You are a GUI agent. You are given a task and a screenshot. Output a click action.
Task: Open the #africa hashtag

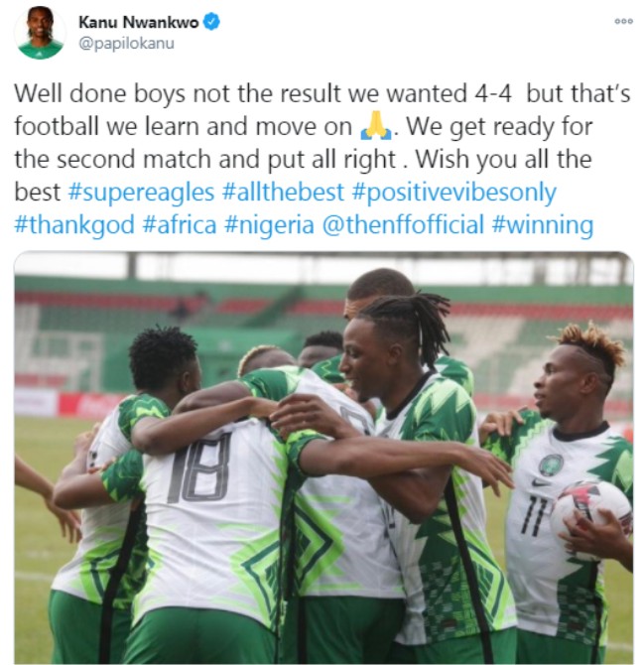[x=180, y=224]
